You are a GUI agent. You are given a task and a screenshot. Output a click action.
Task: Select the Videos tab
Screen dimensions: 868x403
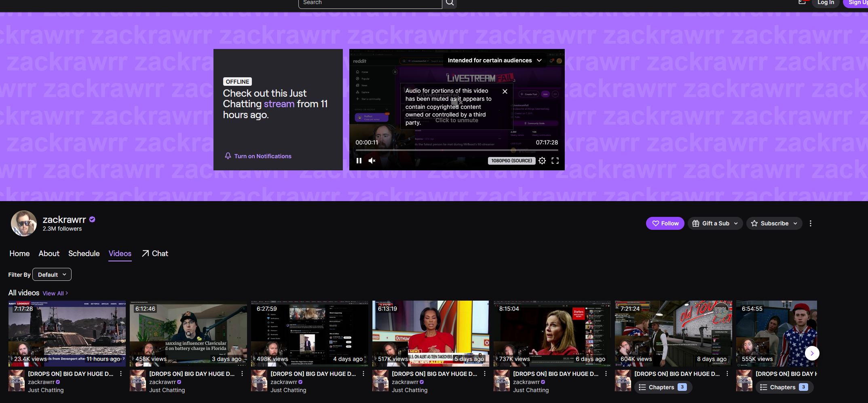tap(120, 253)
